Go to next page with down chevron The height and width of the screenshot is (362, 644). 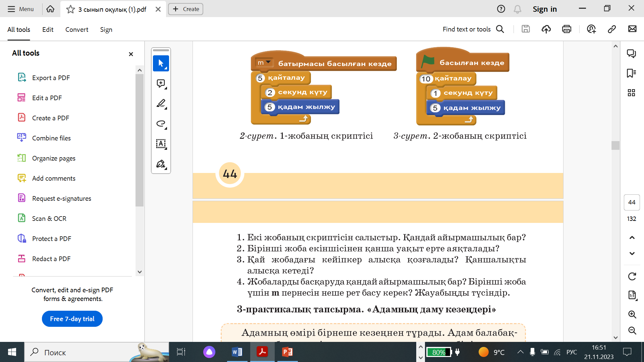click(x=632, y=253)
